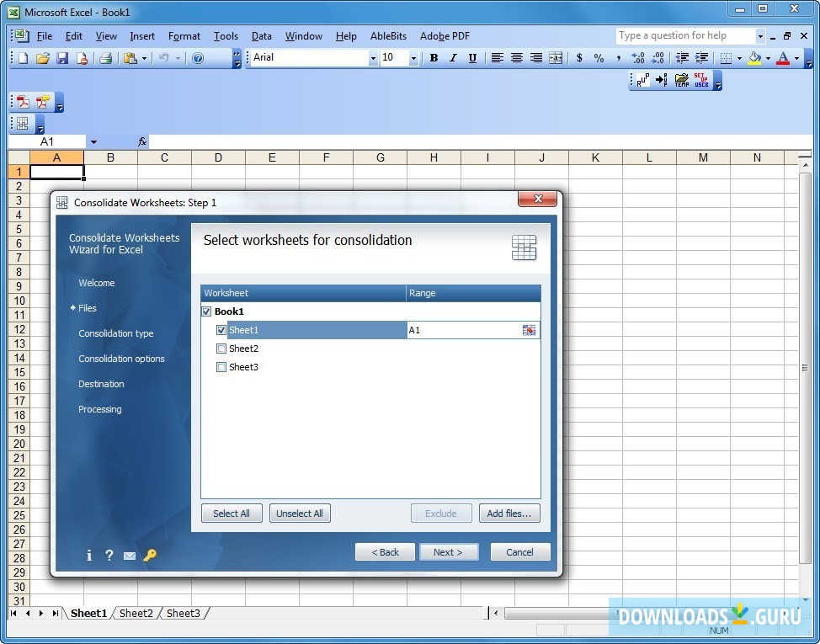Expand the Standard toolbar options arrow
The height and width of the screenshot is (644, 820).
coord(237,58)
